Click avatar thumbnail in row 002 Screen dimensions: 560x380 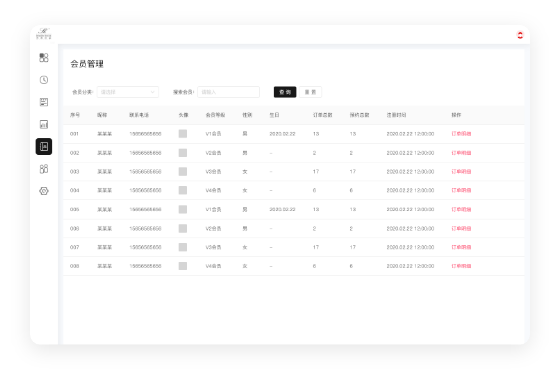[x=183, y=153]
